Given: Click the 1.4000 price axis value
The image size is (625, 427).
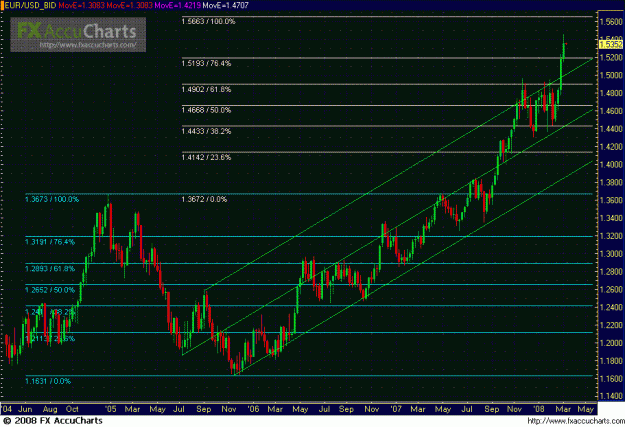Looking at the screenshot, I should tap(611, 164).
